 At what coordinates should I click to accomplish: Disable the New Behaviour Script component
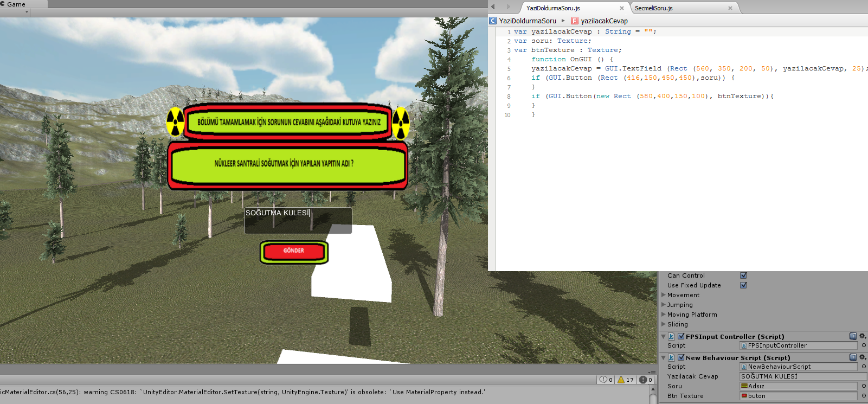coord(681,357)
